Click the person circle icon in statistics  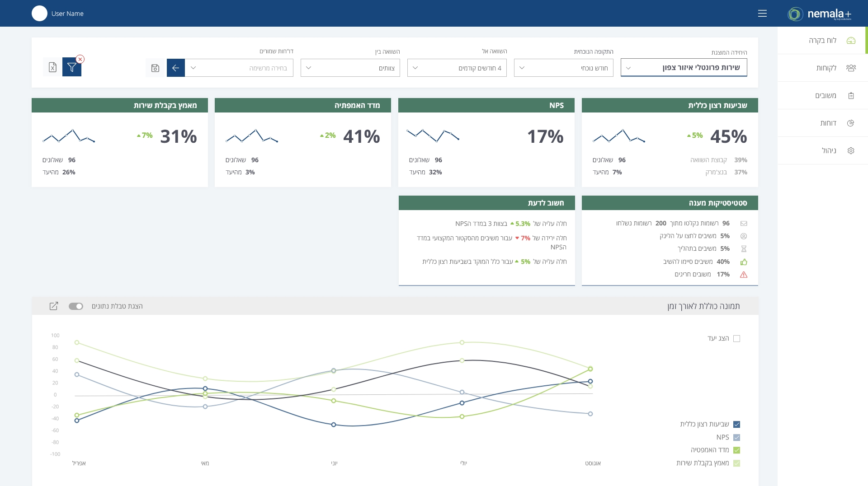744,236
